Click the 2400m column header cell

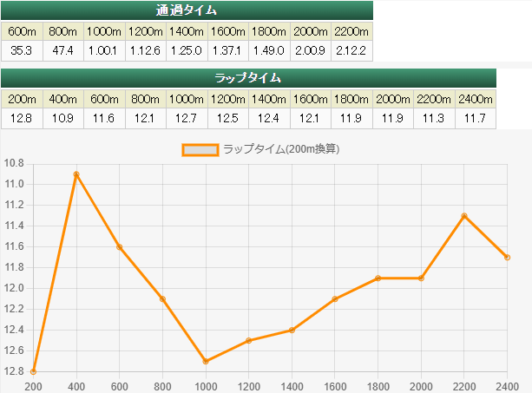(x=475, y=98)
